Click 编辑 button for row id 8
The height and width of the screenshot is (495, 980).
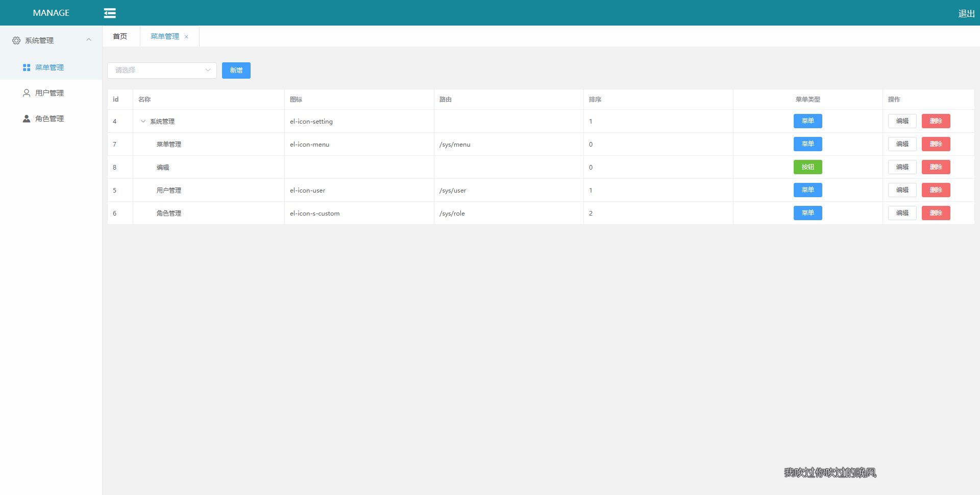point(902,167)
